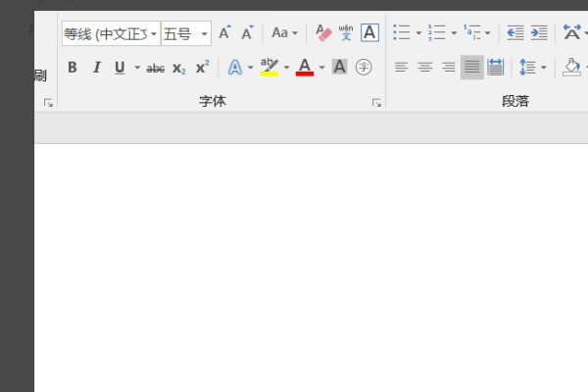Viewport: 588px width, 392px height.
Task: Apply character shading icon
Action: 339,68
